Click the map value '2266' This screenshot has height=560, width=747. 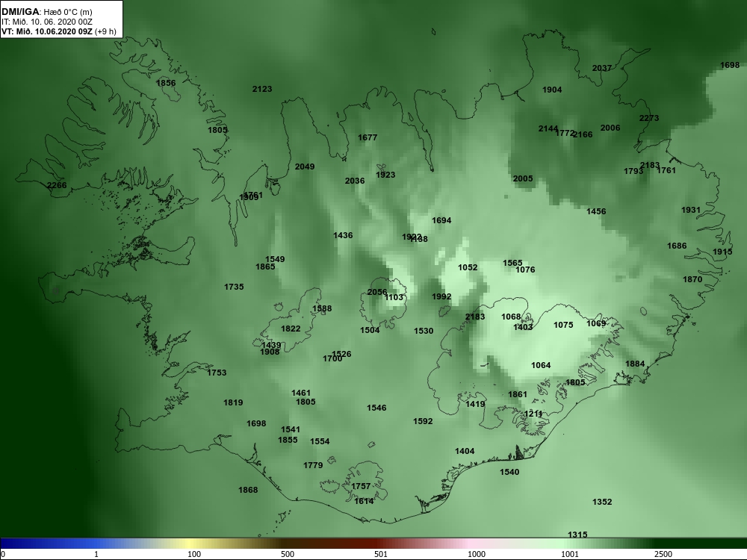click(57, 185)
